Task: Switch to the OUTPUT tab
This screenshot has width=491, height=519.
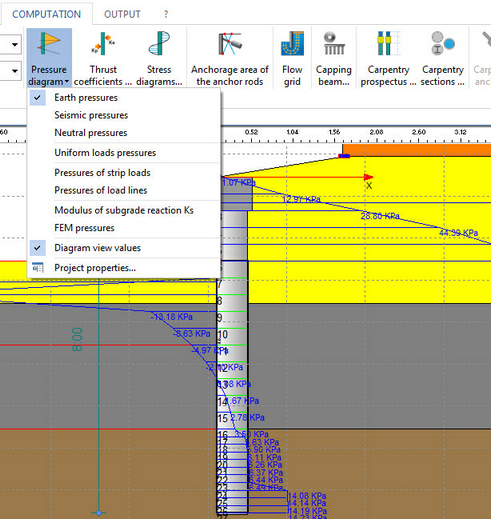Action: point(122,14)
